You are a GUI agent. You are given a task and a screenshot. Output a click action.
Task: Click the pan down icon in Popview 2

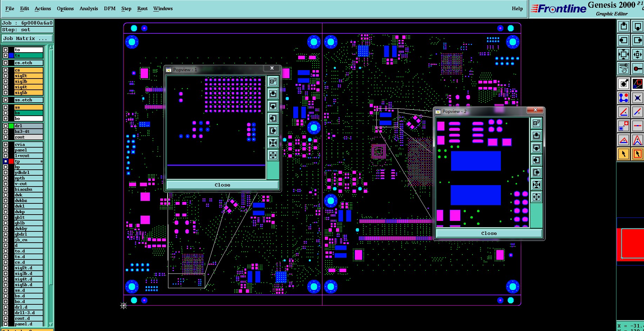[536, 148]
